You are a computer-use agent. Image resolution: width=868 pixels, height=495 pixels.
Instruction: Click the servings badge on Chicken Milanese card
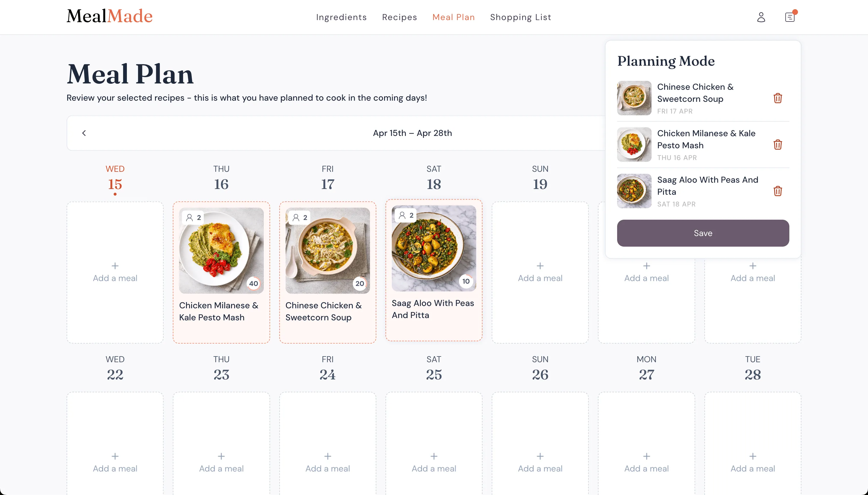(x=193, y=217)
